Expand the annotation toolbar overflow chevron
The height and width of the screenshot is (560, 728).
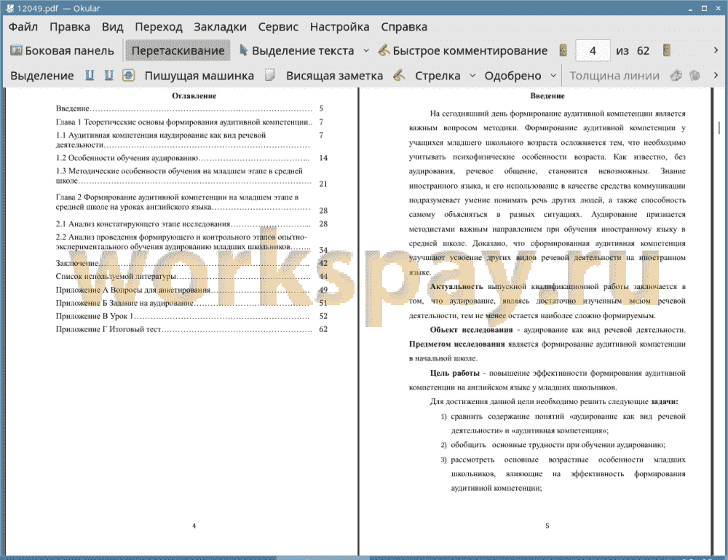716,75
